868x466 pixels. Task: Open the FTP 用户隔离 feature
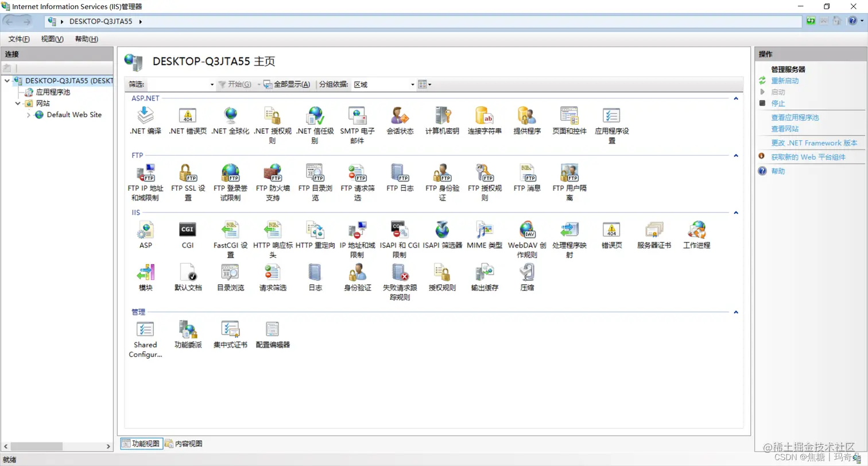point(569,182)
